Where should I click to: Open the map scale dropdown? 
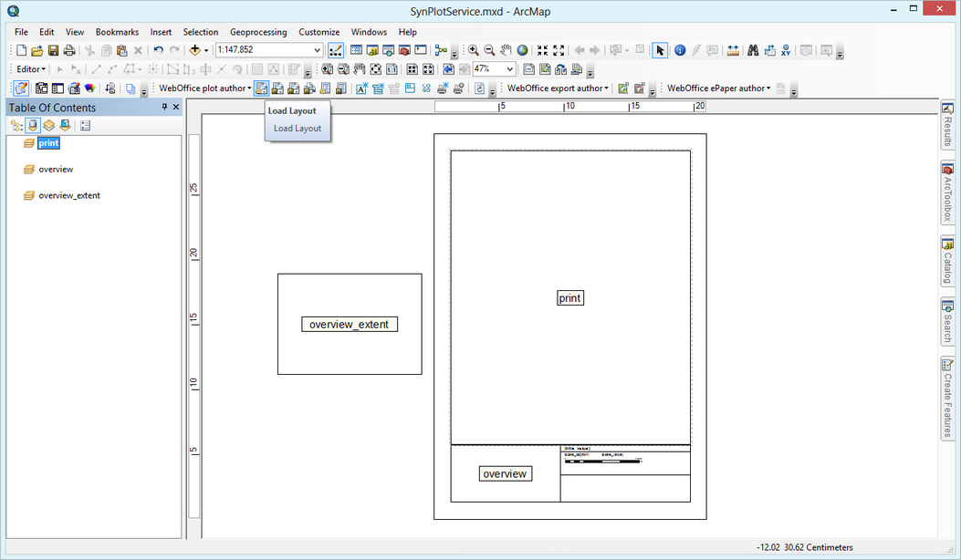[x=318, y=50]
